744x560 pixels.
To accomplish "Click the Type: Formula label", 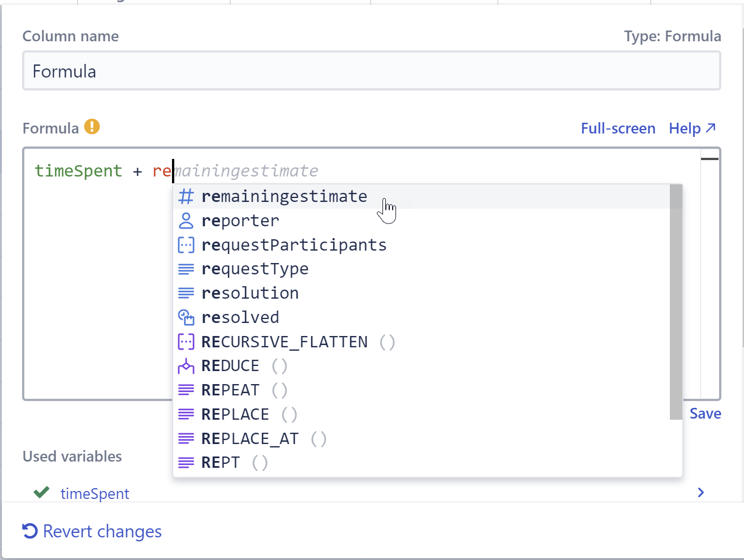I will click(x=672, y=36).
